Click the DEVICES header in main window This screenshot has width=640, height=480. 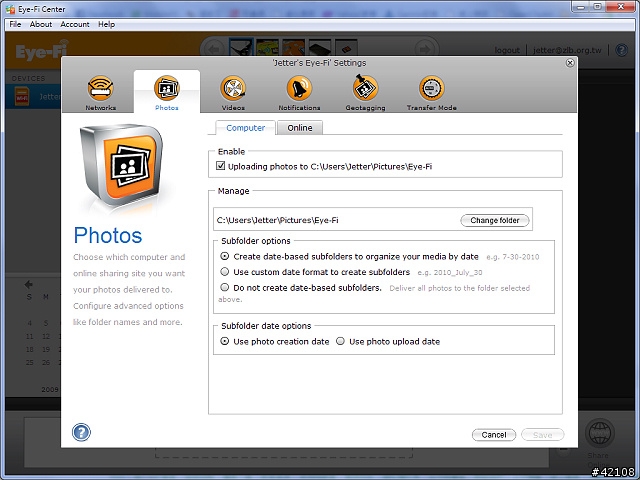pos(28,78)
